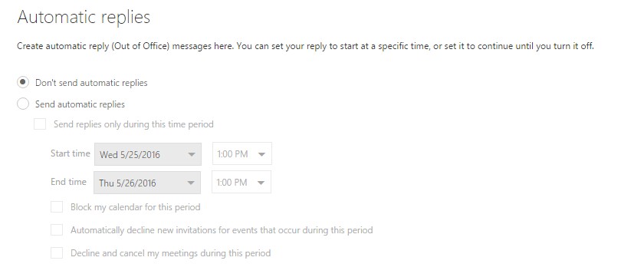The height and width of the screenshot is (277, 644).
Task: Check the Automatically decline new invitations box
Action: click(57, 229)
